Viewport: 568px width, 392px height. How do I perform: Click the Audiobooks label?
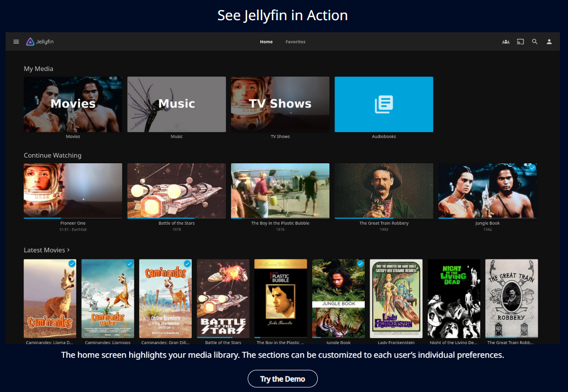[x=383, y=137]
